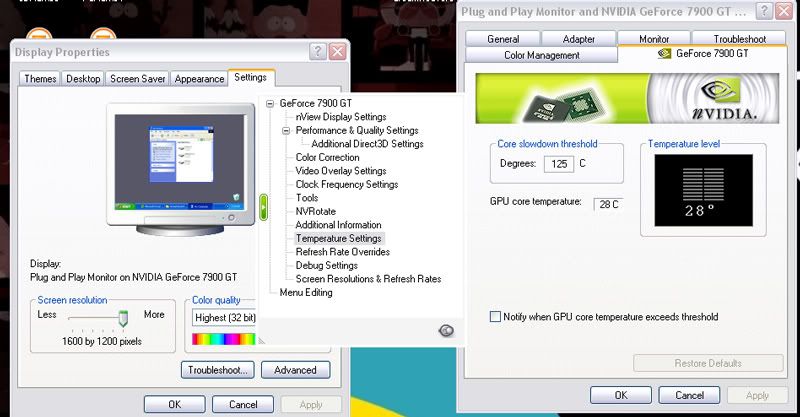This screenshot has width=800, height=417.
Task: Click Apply in Display Properties
Action: pos(311,404)
